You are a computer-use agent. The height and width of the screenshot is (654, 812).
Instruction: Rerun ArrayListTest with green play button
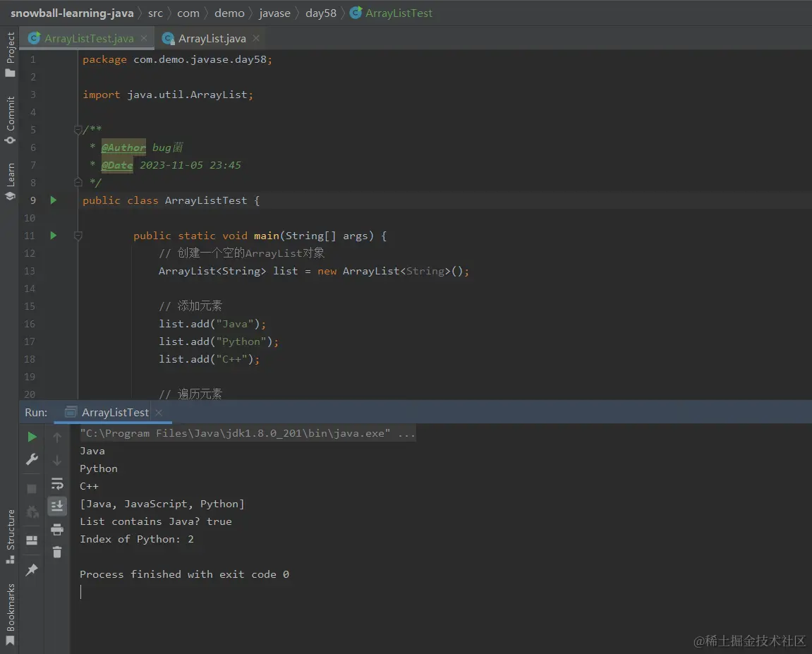(x=32, y=437)
